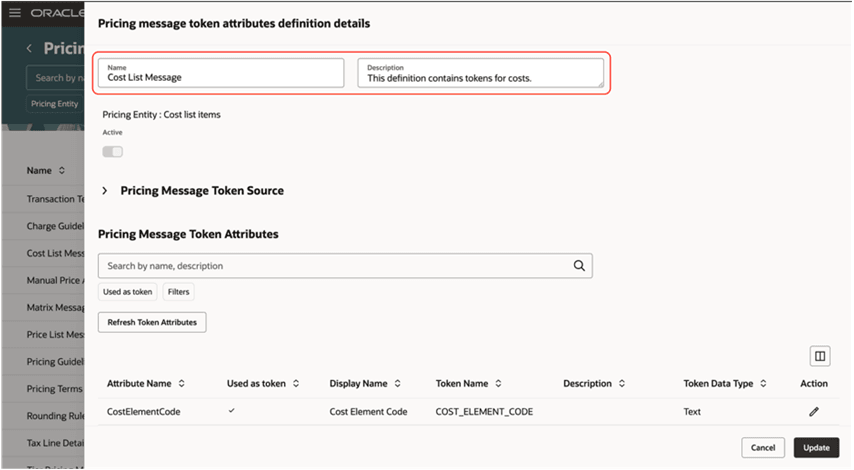Open the Filters chip
The height and width of the screenshot is (470, 854).
point(179,292)
